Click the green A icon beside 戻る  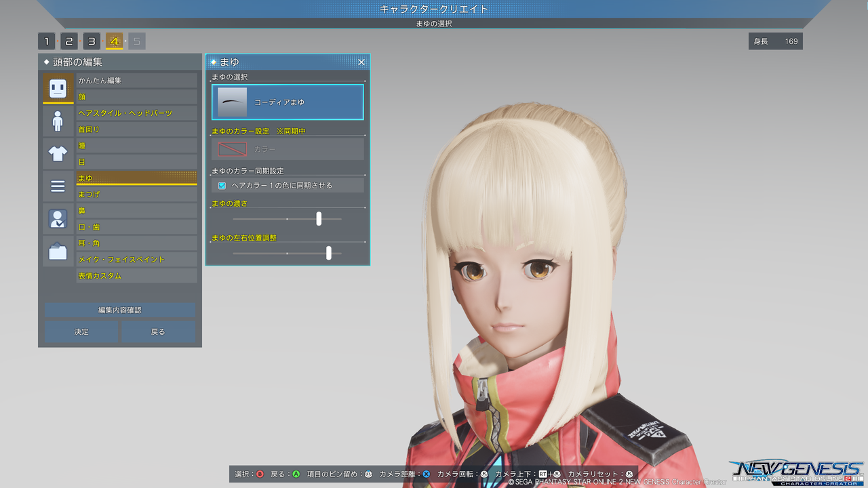point(296,474)
